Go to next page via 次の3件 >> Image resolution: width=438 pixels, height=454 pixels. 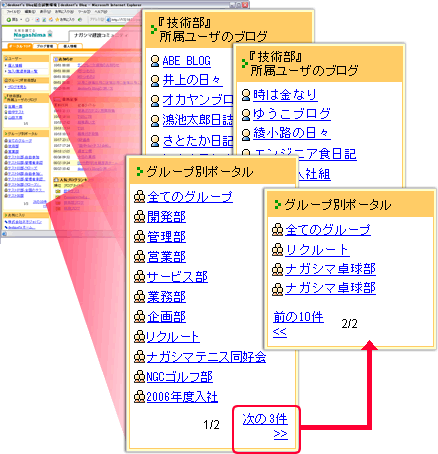pyautogui.click(x=265, y=426)
